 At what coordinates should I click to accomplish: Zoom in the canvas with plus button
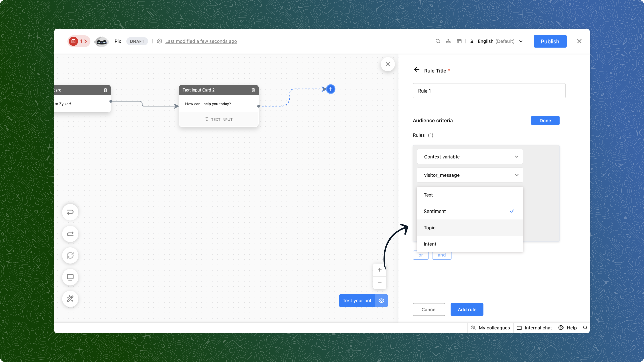(x=380, y=270)
